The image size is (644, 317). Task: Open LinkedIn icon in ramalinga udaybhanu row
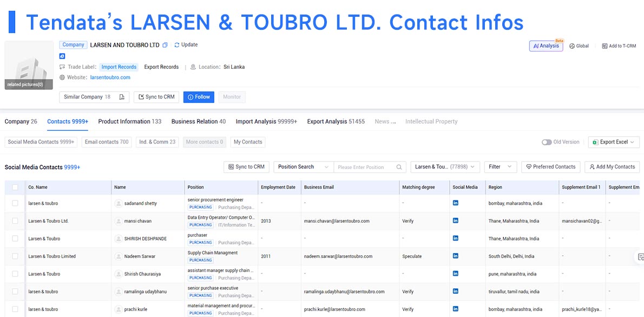click(x=456, y=291)
